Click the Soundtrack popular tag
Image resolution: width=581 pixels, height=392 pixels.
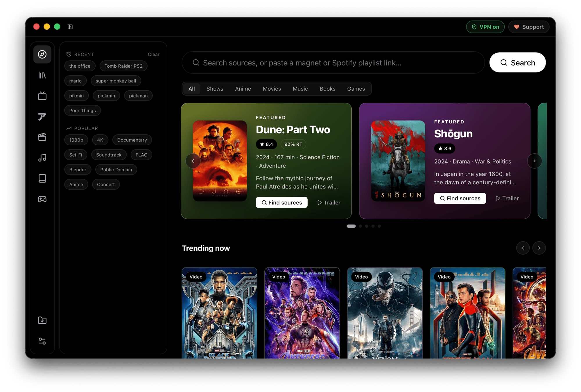pos(109,155)
